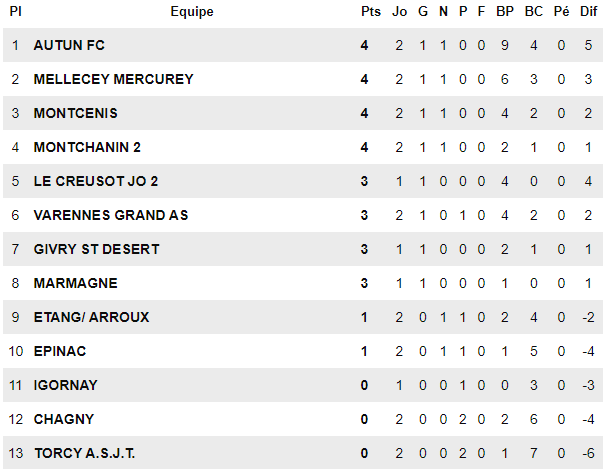This screenshot has width=605, height=469.
Task: Click the BC column header
Action: (x=533, y=12)
